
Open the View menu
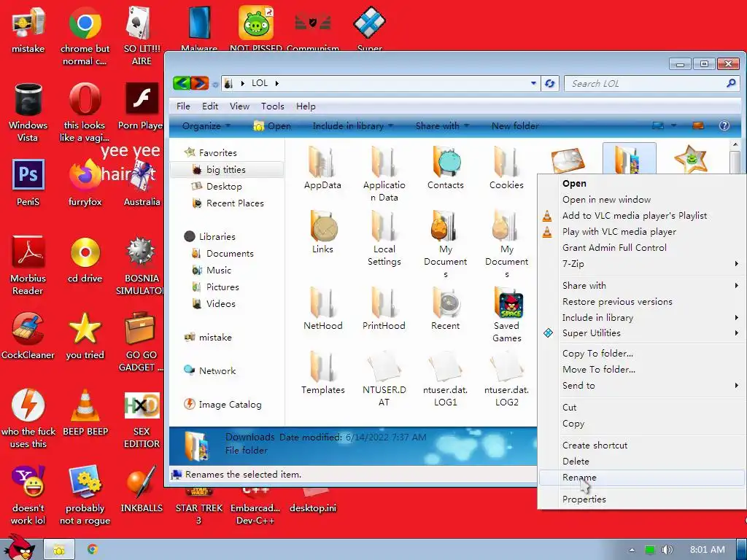[239, 106]
